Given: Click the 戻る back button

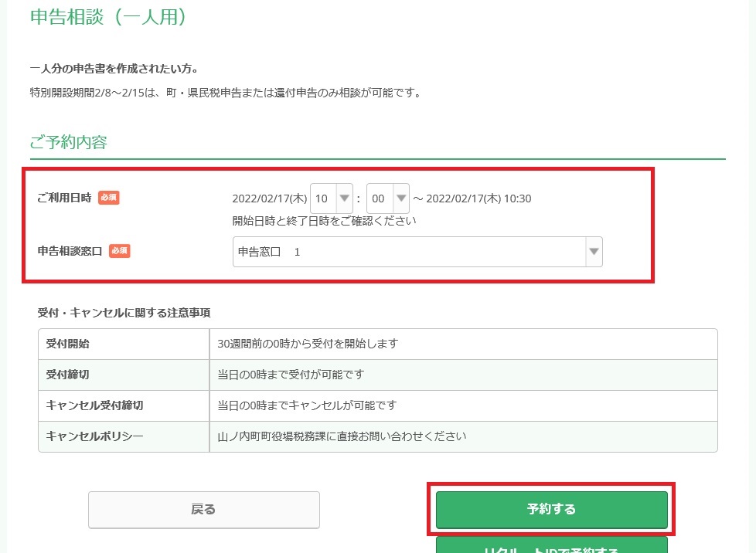Looking at the screenshot, I should [x=203, y=510].
